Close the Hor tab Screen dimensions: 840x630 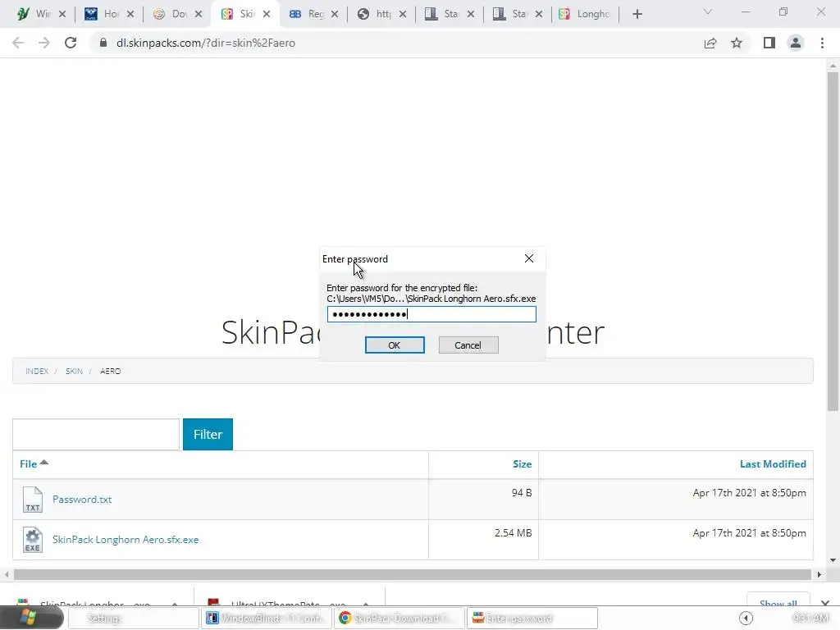(130, 15)
